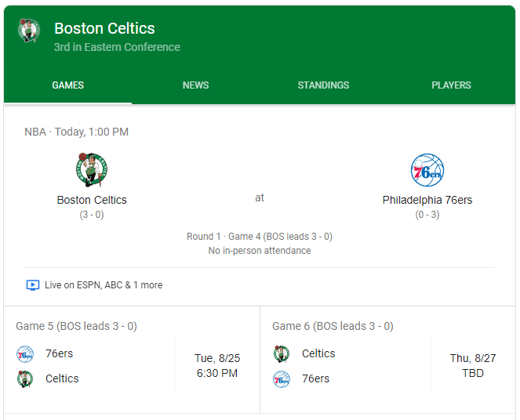Open the Standings tab

point(323,85)
